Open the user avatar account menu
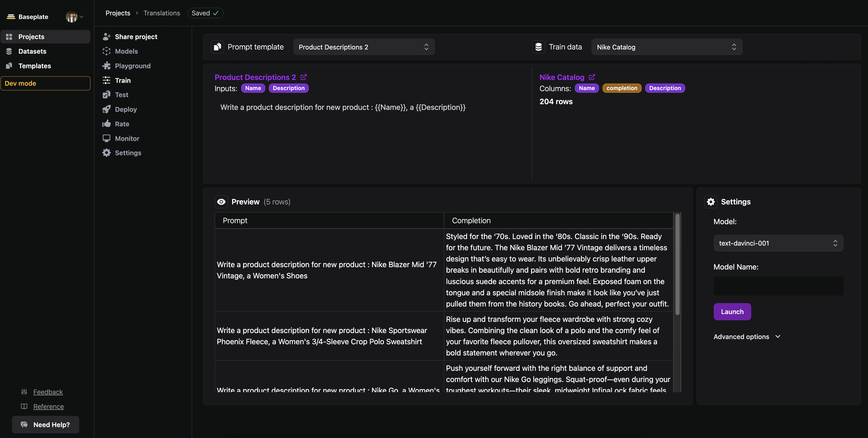Image resolution: width=868 pixels, height=438 pixels. (x=75, y=16)
